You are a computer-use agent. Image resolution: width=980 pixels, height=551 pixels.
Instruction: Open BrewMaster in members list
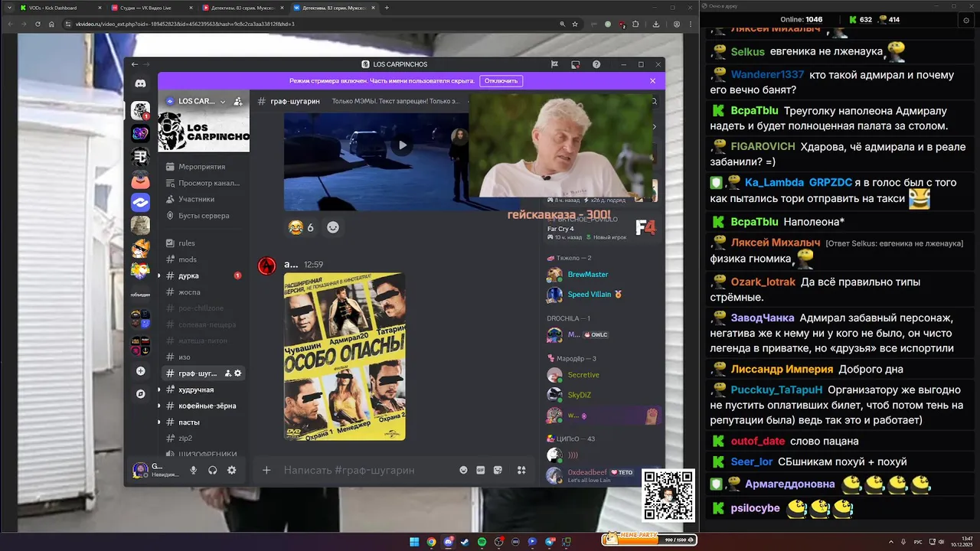pyautogui.click(x=587, y=274)
